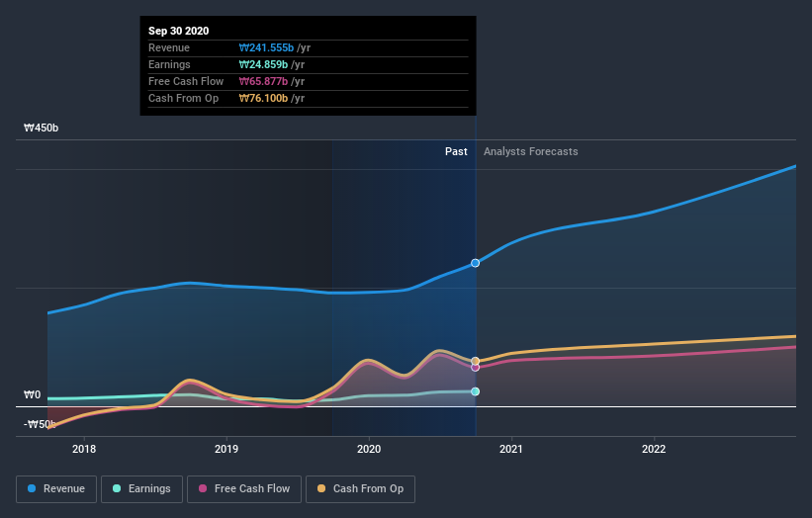Click the ₩0 y-axis label

[x=32, y=394]
